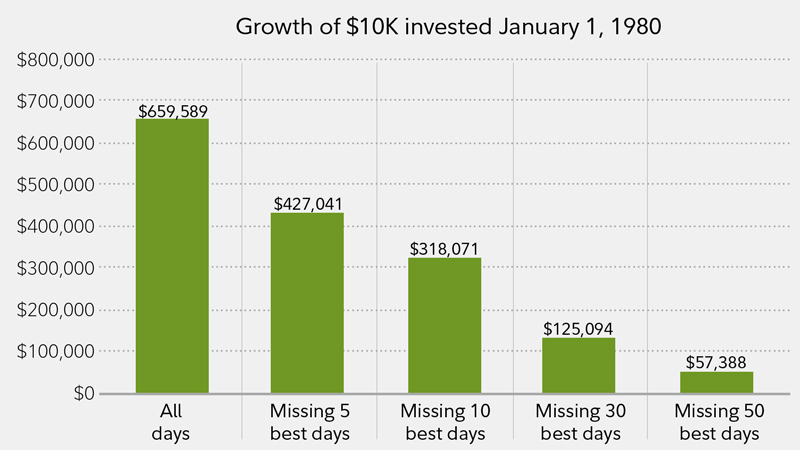Select the $427,041 data label
The width and height of the screenshot is (800, 450).
click(x=307, y=204)
